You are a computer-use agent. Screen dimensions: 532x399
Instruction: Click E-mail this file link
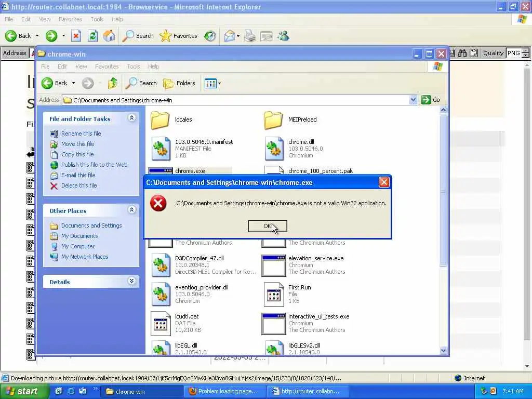point(78,176)
